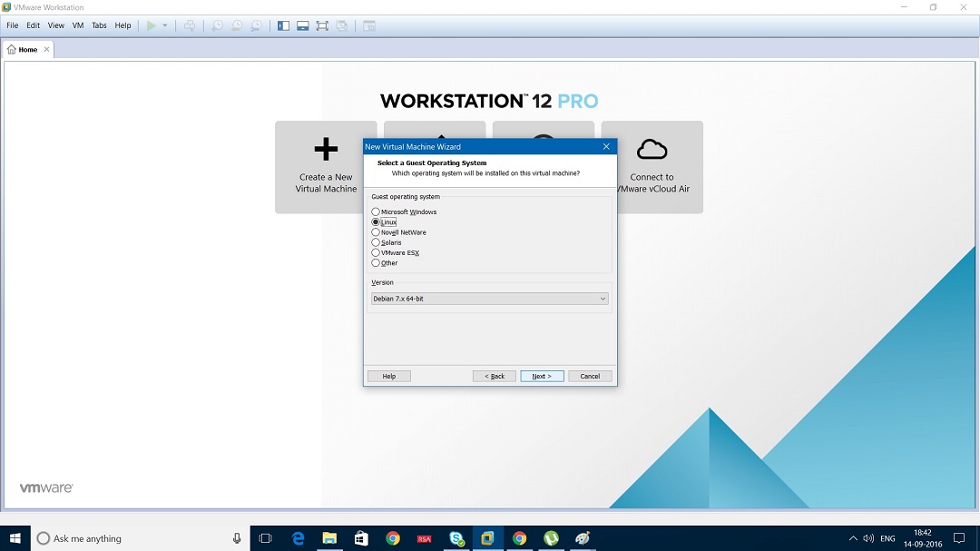Image resolution: width=980 pixels, height=551 pixels.
Task: Click Cancel in the wizard
Action: tap(590, 376)
